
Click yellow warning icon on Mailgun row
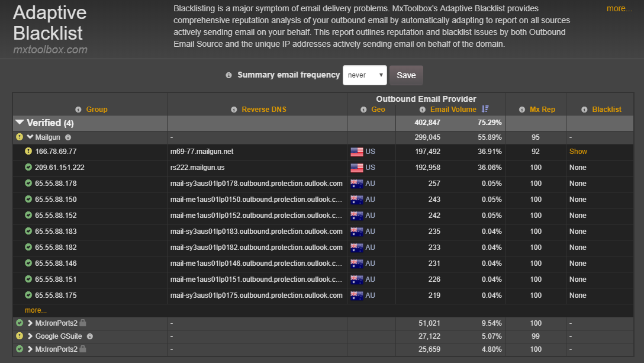click(20, 137)
